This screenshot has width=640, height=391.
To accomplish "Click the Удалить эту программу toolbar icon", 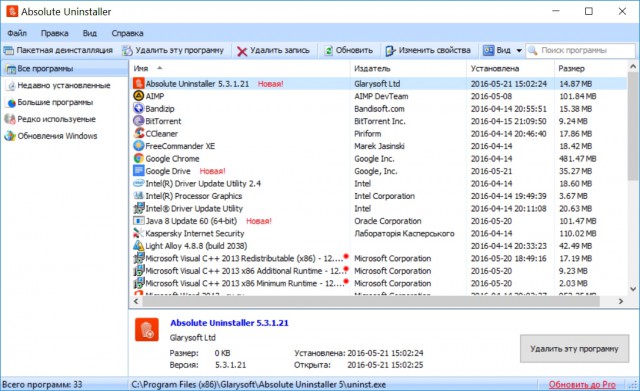I will coord(127,51).
